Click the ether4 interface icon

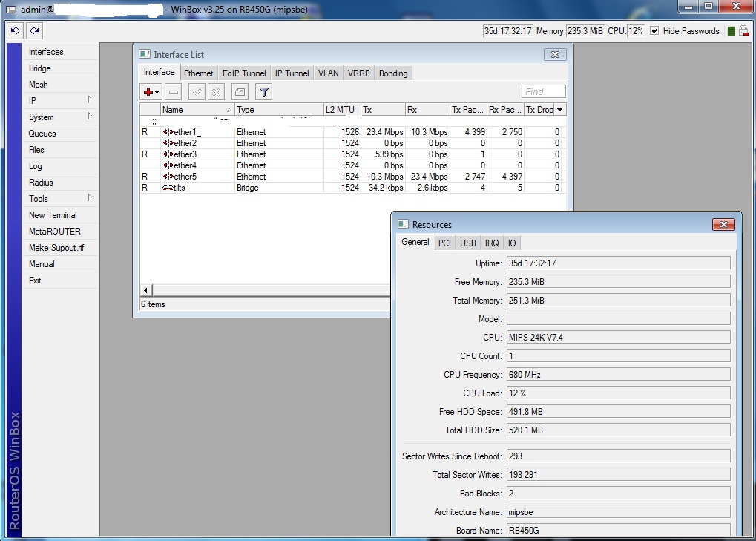[168, 165]
